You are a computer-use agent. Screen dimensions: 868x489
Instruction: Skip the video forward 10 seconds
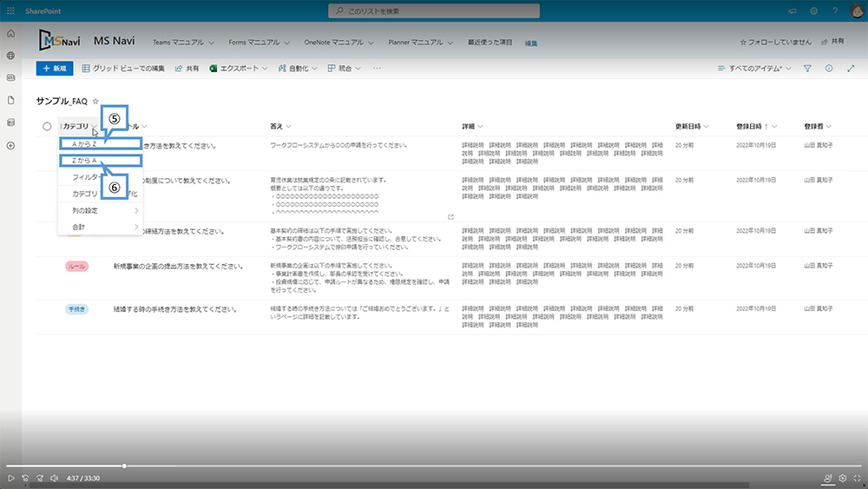pyautogui.click(x=40, y=478)
